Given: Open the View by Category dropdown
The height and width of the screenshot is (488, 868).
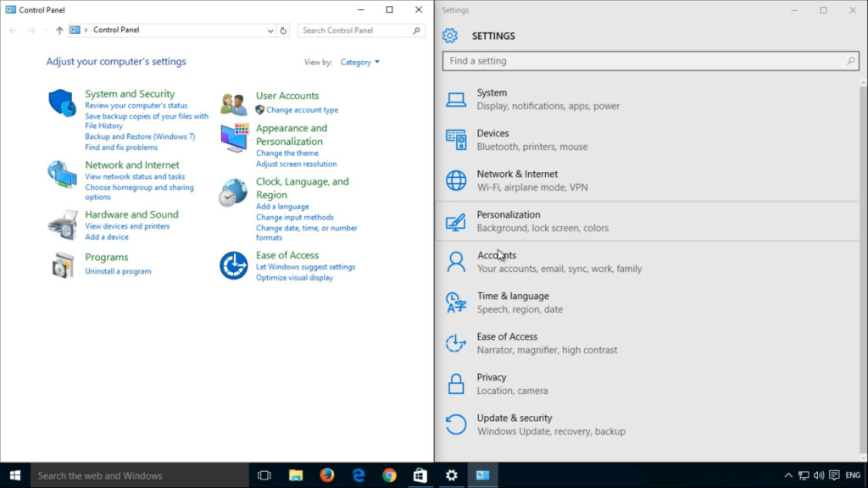Looking at the screenshot, I should click(x=359, y=62).
